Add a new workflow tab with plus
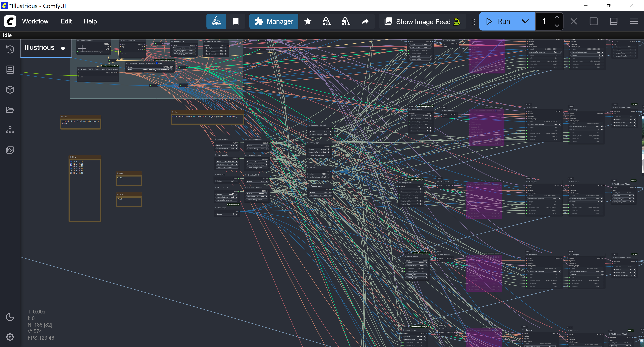This screenshot has width=644, height=347. click(82, 48)
